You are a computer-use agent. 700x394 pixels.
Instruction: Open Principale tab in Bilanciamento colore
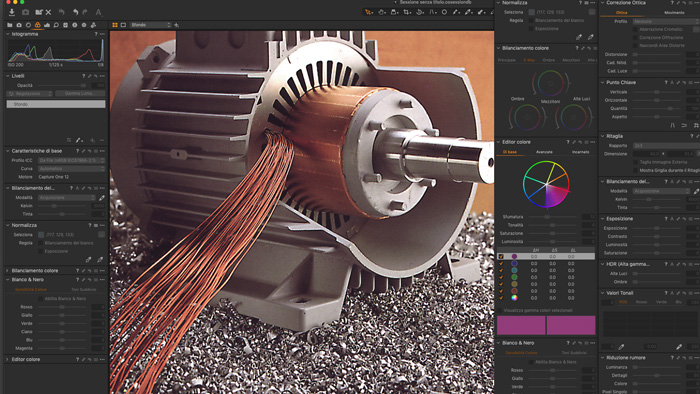click(x=507, y=60)
